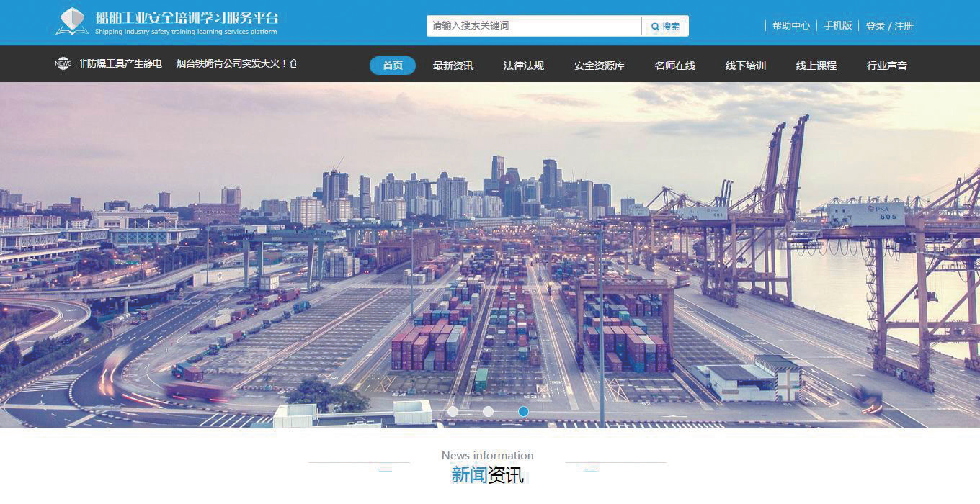
Task: Open the 行业声音 menu item
Action: pyautogui.click(x=887, y=66)
